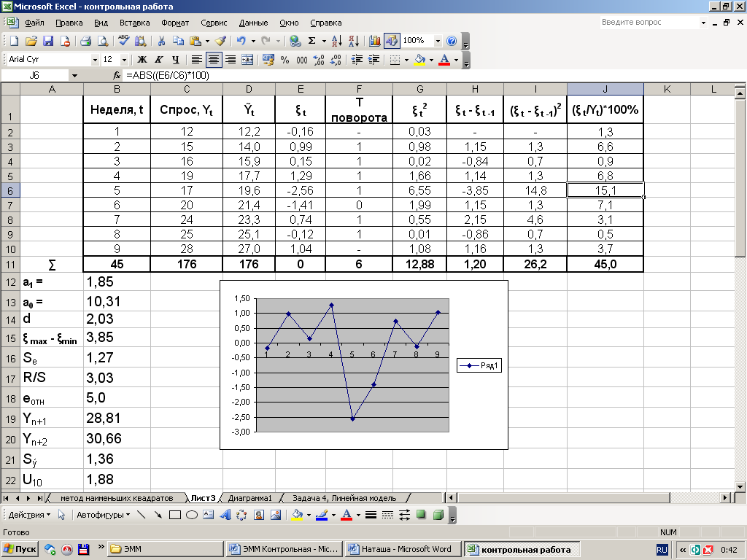Click the Merge and Center icon
Viewport: 747px width, 560px height.
tap(247, 60)
